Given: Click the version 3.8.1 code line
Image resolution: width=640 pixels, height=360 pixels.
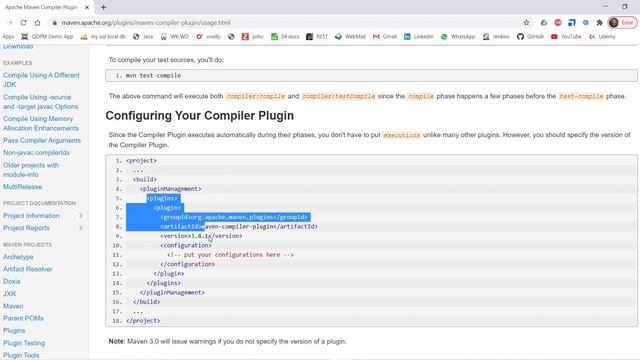Looking at the screenshot, I should (x=201, y=236).
